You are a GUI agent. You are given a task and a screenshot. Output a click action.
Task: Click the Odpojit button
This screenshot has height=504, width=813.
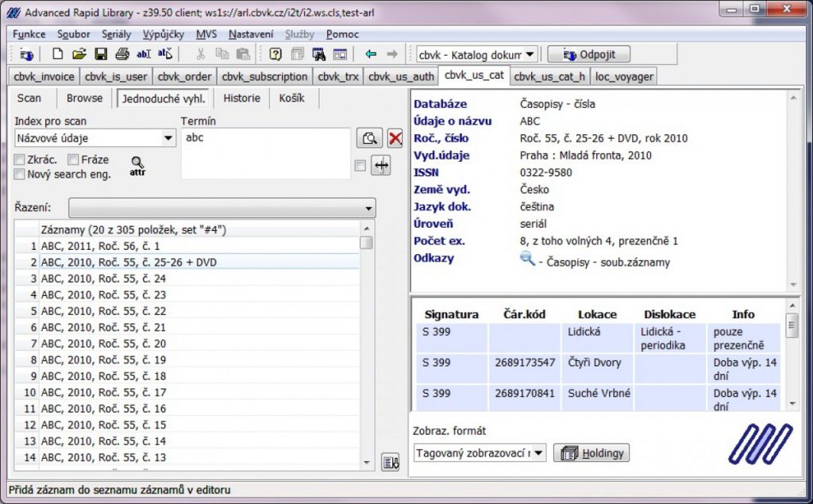click(x=589, y=54)
